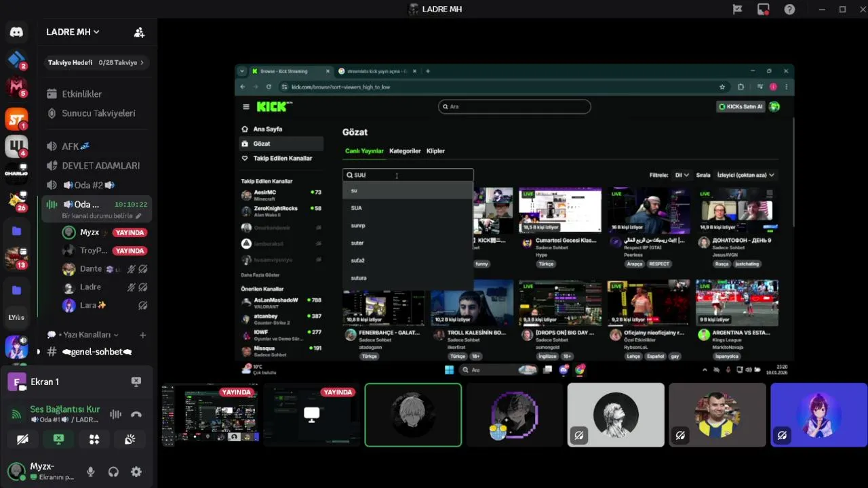Open the Dil filter dropdown on Kick
Viewport: 868px width, 488px height.
point(682,175)
